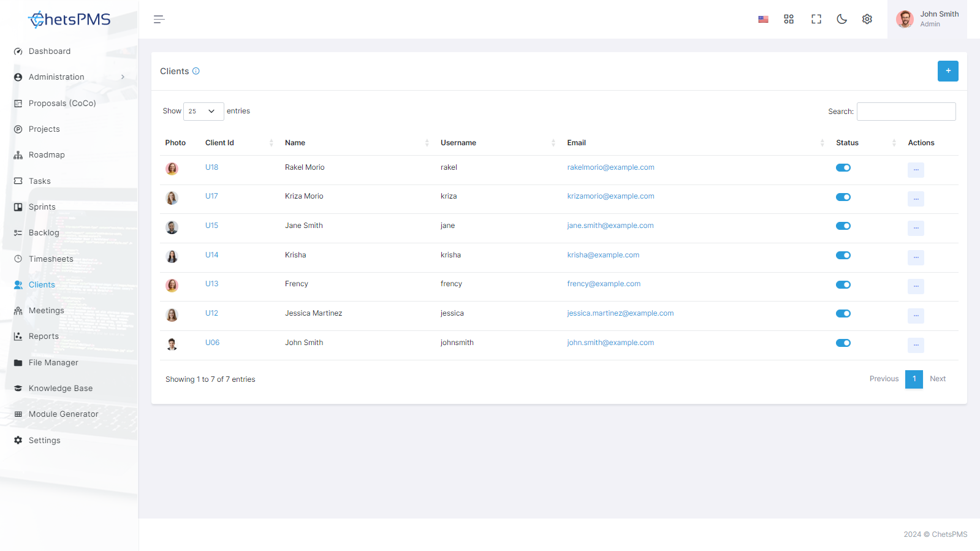Click Rakel Morio's photo thumbnail
The height and width of the screenshot is (551, 980).
coord(172,169)
